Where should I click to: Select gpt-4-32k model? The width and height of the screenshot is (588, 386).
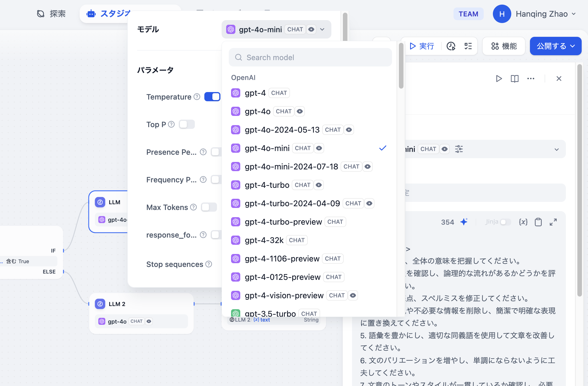coord(309,240)
